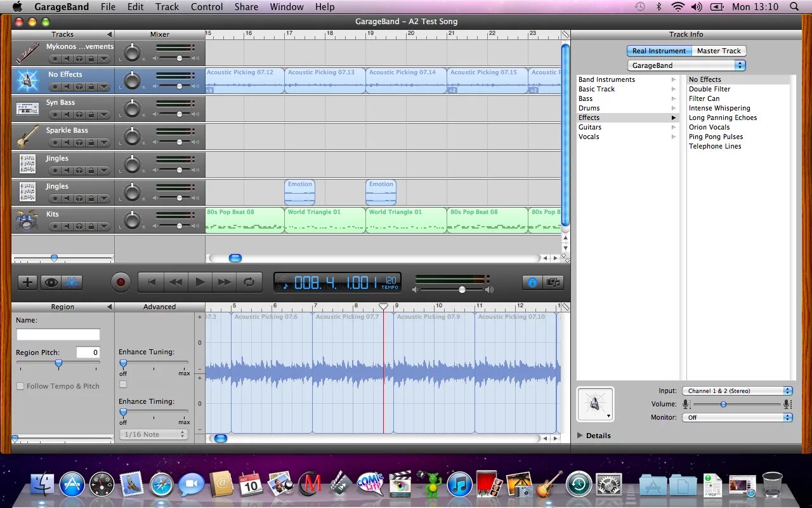Screen dimensions: 812x508
Task: Open the Track menu
Action: [167, 7]
